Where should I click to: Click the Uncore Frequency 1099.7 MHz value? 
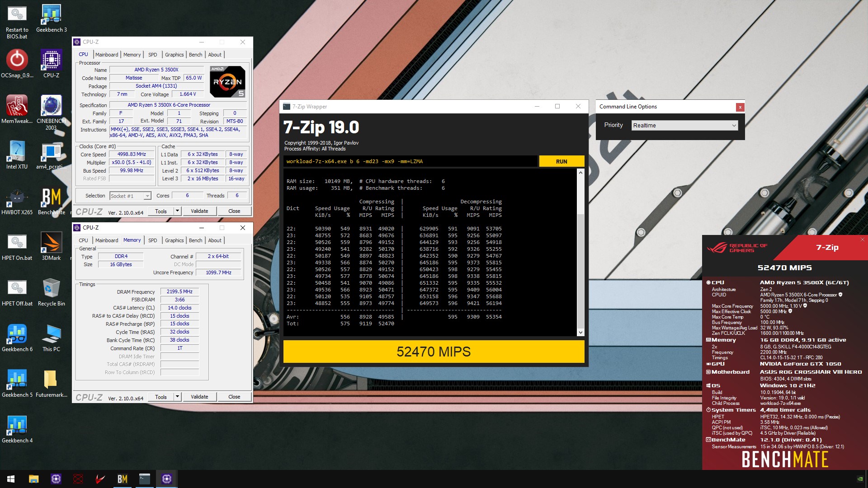tap(218, 272)
